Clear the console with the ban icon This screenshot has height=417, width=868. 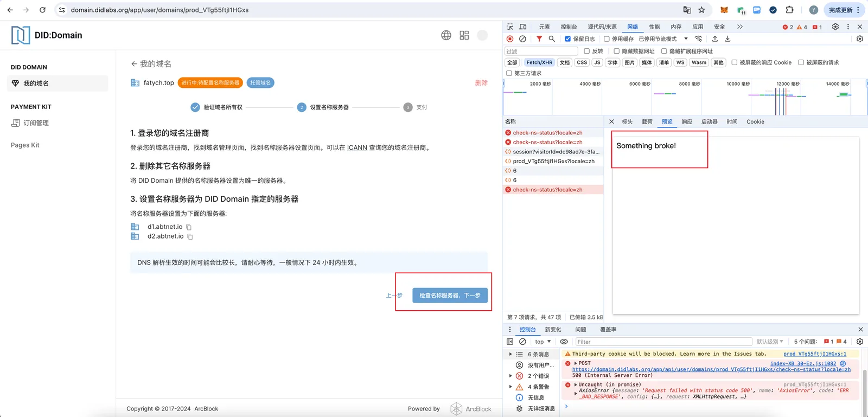point(522,342)
